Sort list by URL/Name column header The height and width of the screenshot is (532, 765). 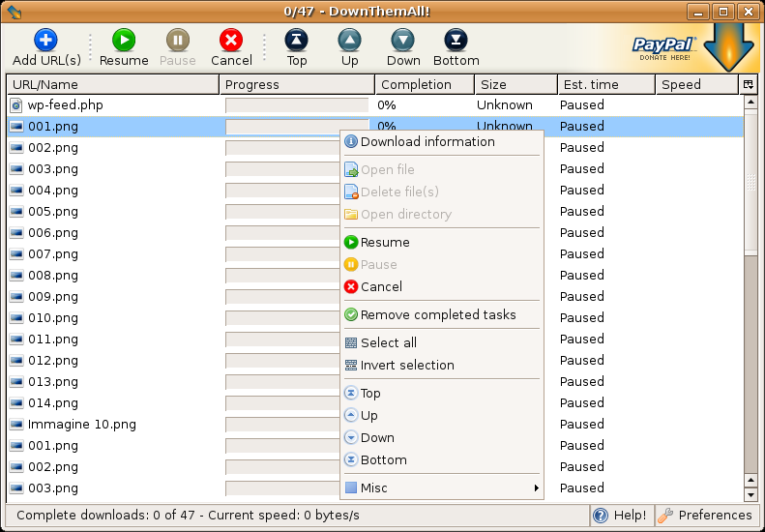point(112,84)
